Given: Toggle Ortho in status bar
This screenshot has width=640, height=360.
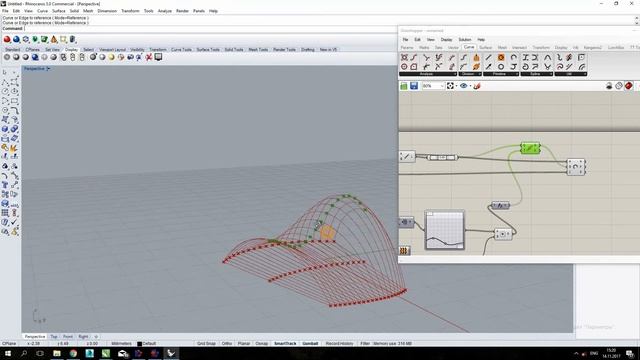Looking at the screenshot, I should click(x=227, y=344).
